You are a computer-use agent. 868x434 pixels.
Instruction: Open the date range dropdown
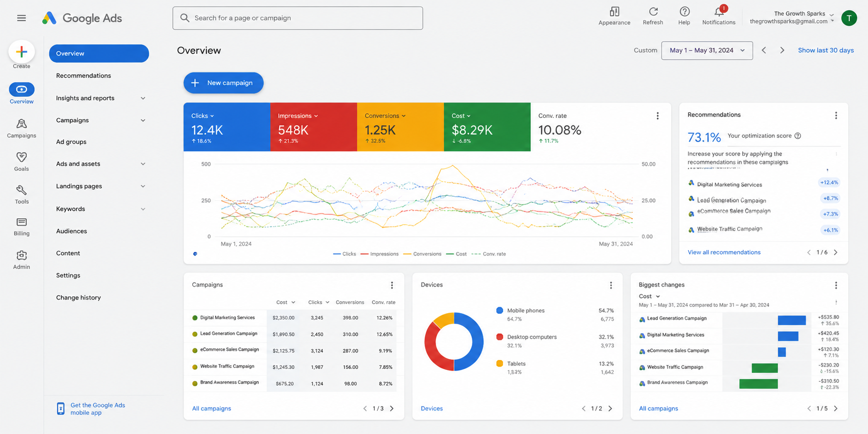point(707,50)
